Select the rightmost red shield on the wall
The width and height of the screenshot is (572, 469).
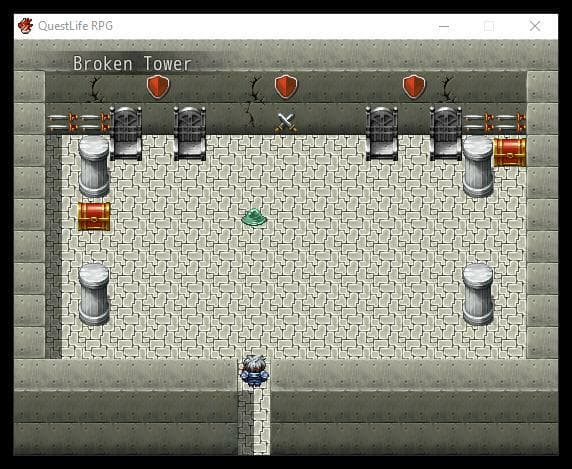tap(414, 87)
